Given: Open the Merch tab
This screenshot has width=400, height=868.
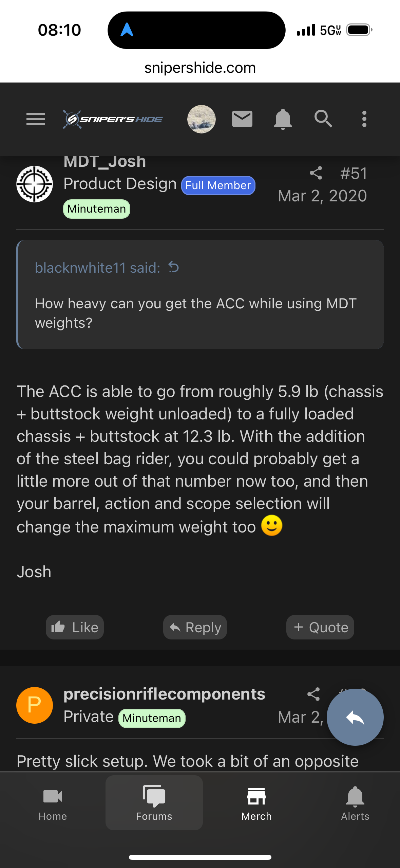Looking at the screenshot, I should pyautogui.click(x=256, y=803).
